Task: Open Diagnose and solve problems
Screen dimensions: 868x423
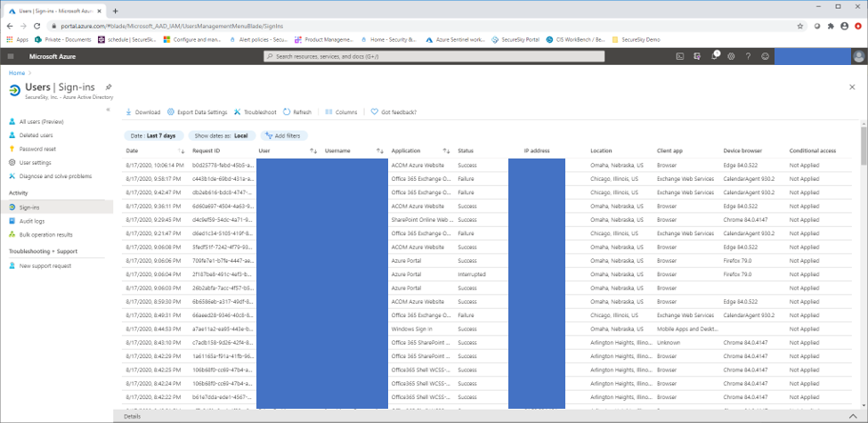Action: coord(55,176)
